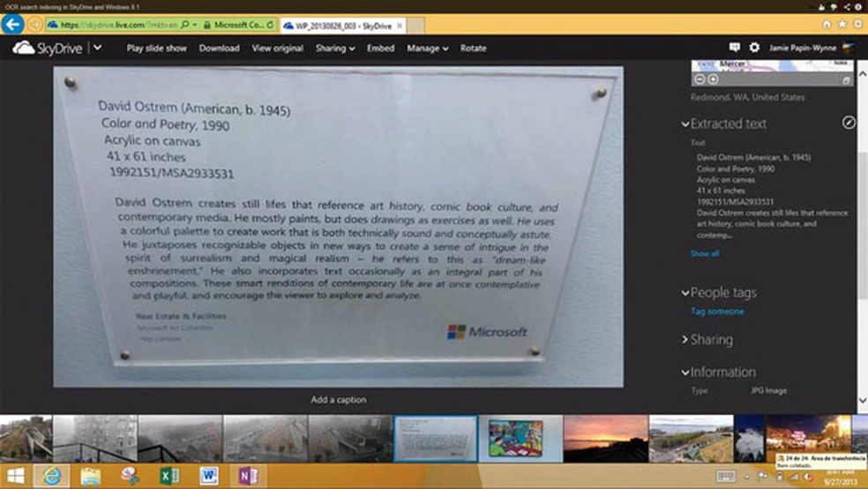The width and height of the screenshot is (868, 489).
Task: Open the night carnival lights thumbnail
Action: coord(809,438)
